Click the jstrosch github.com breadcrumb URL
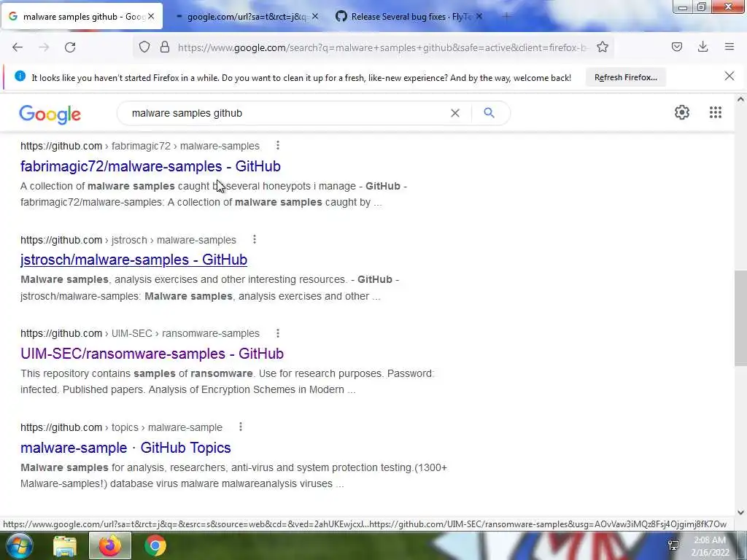The height and width of the screenshot is (560, 747). [x=128, y=239]
